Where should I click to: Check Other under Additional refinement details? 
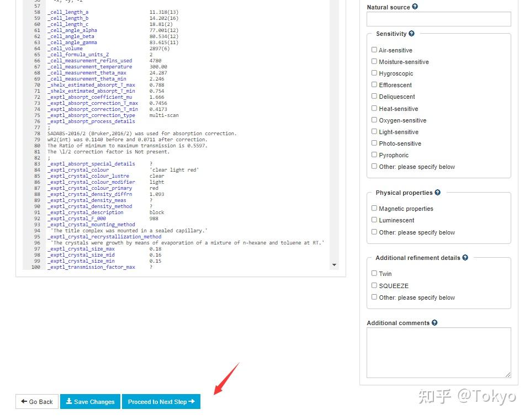point(374,297)
